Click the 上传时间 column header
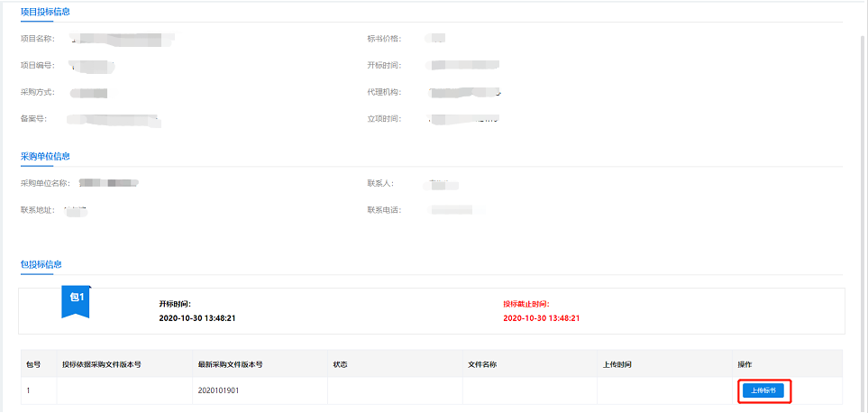The height and width of the screenshot is (413, 868). pyautogui.click(x=617, y=364)
